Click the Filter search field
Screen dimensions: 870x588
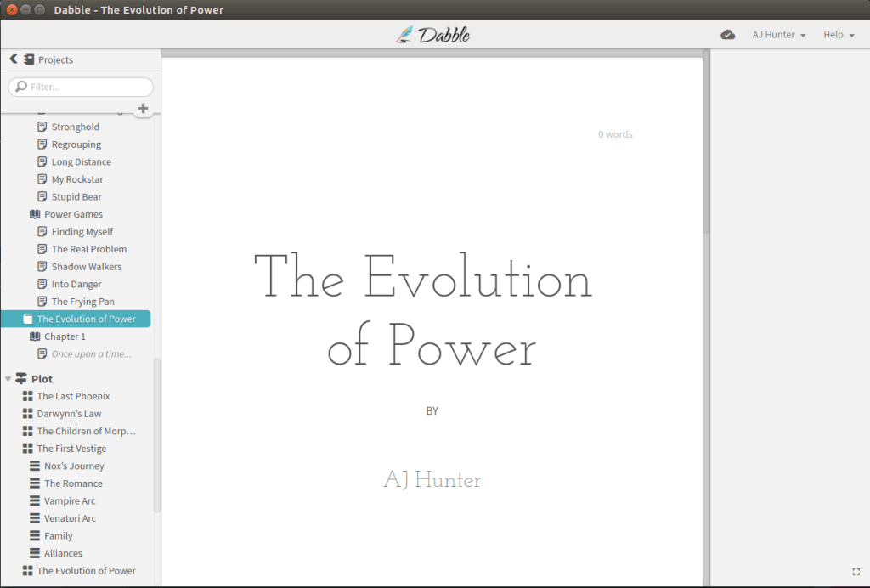82,87
